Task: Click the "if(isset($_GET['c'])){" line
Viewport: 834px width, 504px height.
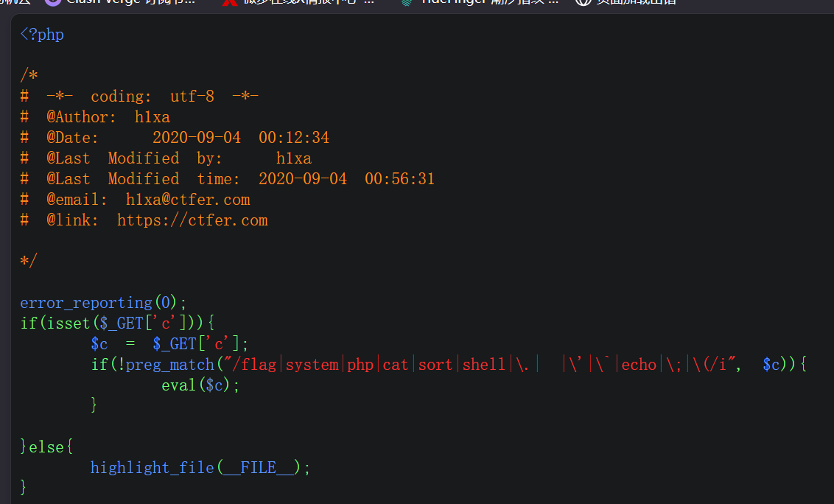Action: [118, 323]
